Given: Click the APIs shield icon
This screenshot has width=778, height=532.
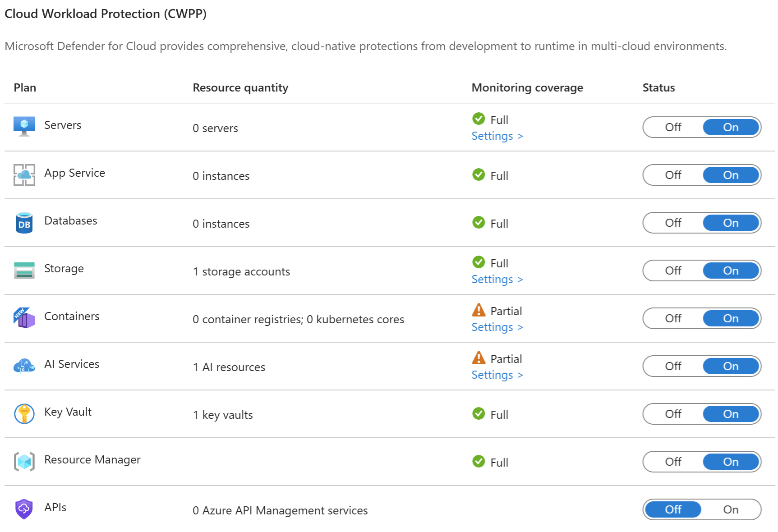Looking at the screenshot, I should click(24, 509).
